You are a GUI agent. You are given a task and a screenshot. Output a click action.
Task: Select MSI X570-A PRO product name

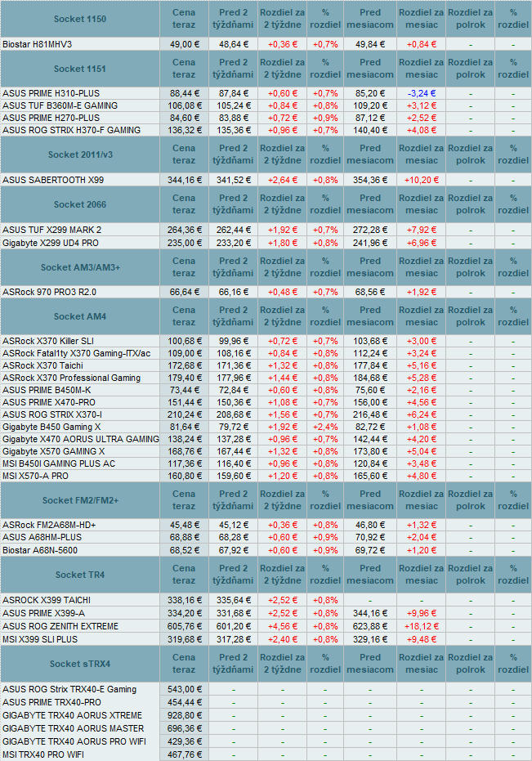coord(35,476)
